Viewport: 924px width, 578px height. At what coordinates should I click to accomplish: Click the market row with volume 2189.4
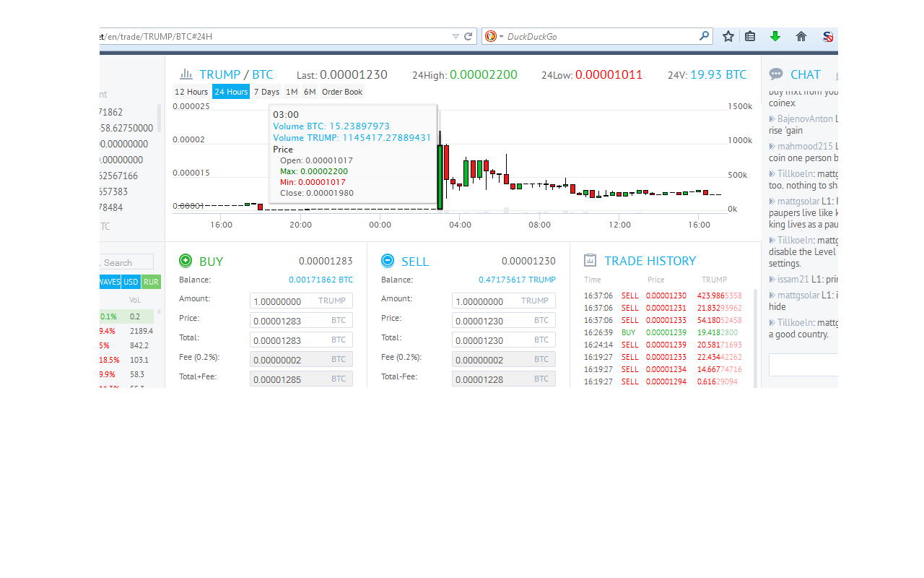[127, 331]
